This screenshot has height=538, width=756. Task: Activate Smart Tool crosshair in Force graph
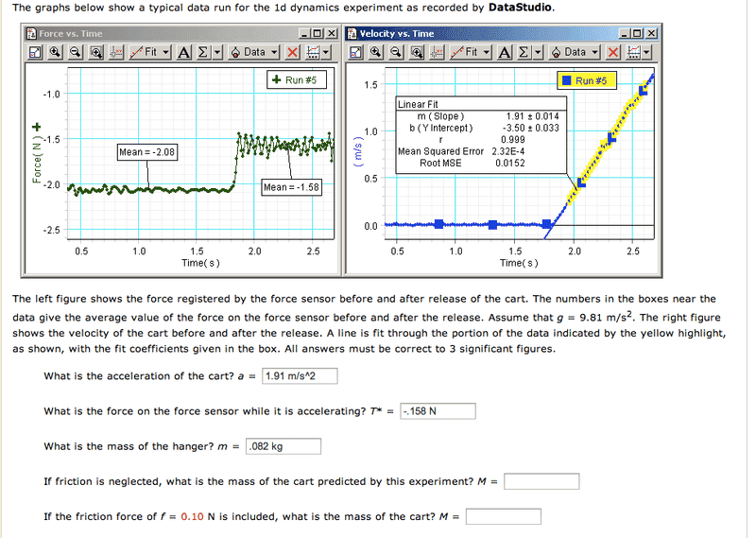(114, 52)
